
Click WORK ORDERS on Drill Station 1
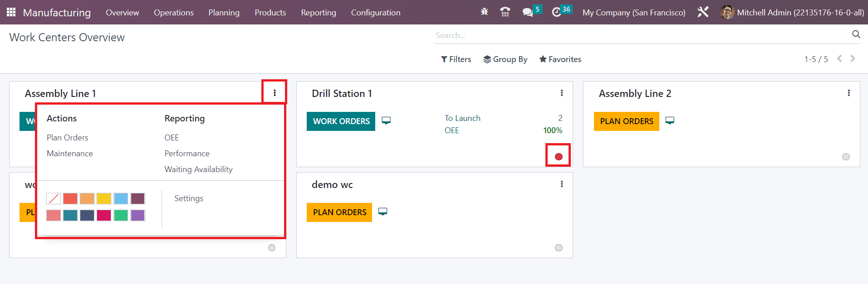[x=341, y=121]
